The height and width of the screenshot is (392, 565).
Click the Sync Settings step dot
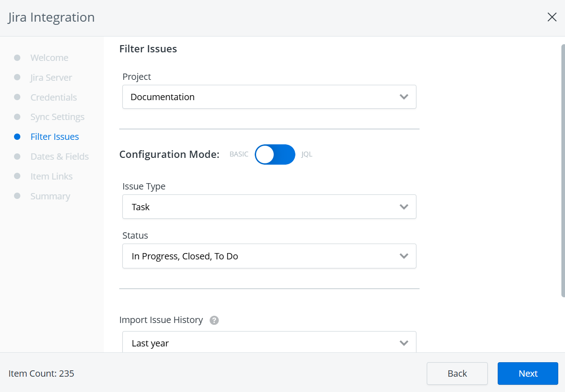17,117
